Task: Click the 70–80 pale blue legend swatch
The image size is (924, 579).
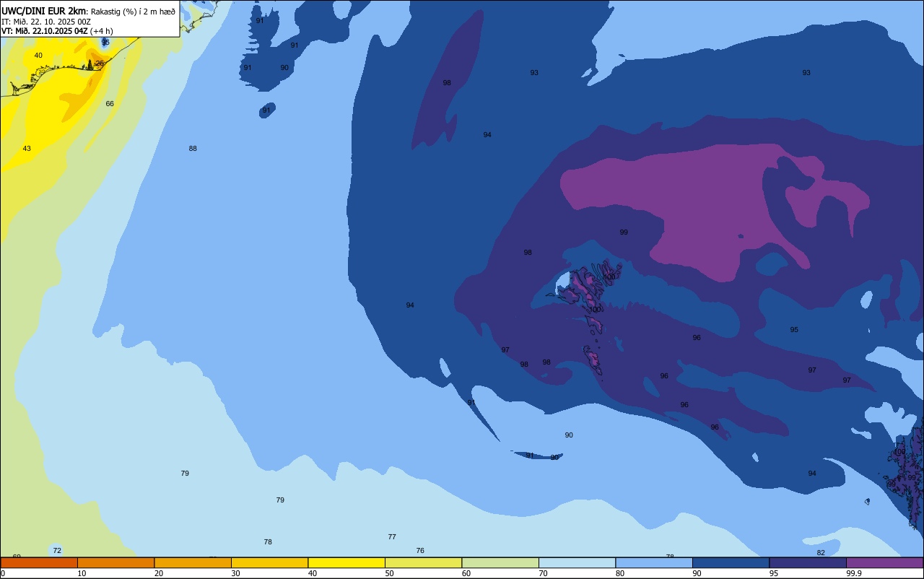Action: [x=577, y=562]
